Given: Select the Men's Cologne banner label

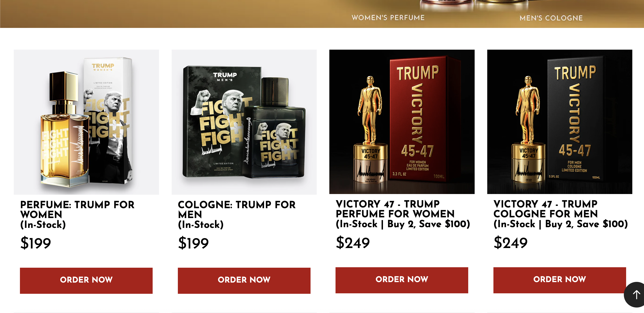Looking at the screenshot, I should (551, 18).
